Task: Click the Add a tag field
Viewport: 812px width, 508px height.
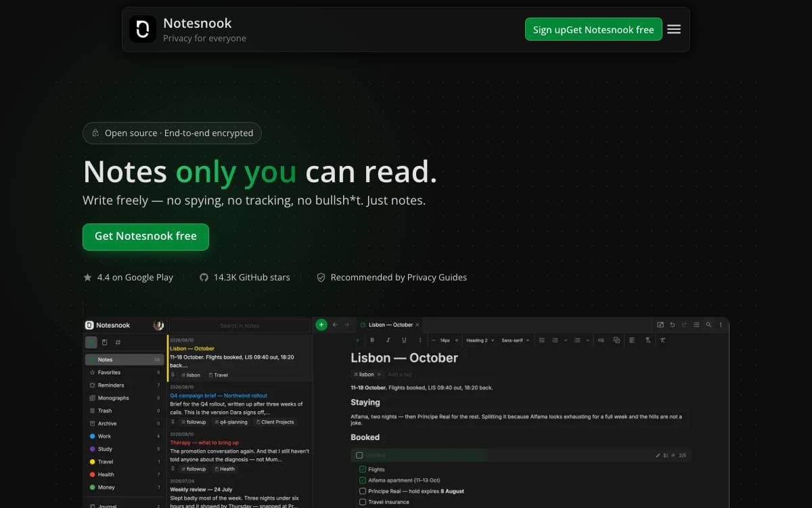Action: pyautogui.click(x=399, y=374)
